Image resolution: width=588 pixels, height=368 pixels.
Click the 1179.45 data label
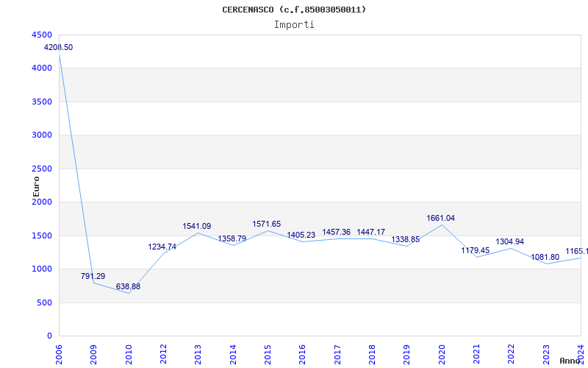click(476, 250)
